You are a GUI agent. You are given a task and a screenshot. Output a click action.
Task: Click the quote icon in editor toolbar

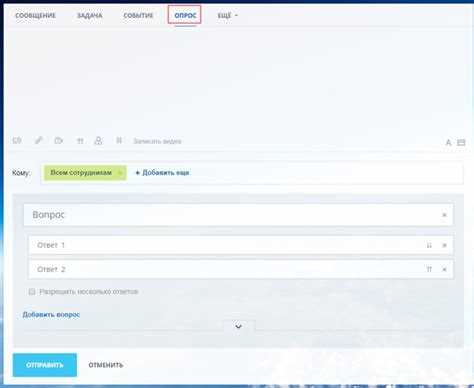point(80,141)
